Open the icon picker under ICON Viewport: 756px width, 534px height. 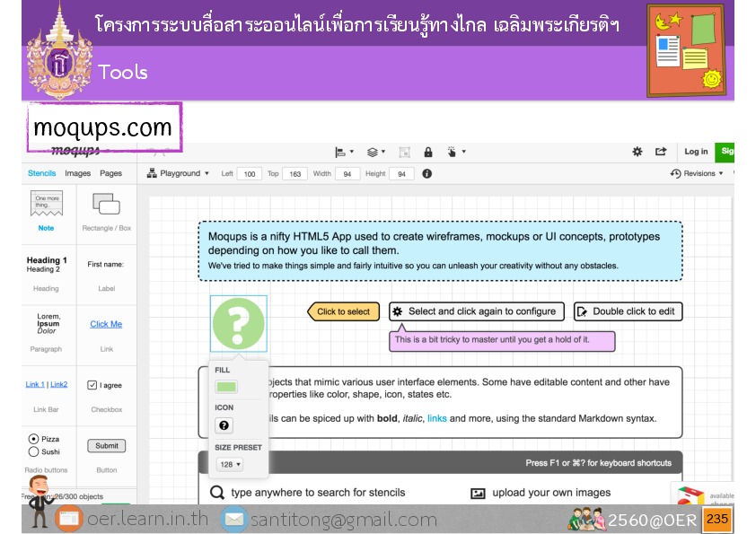tap(224, 425)
